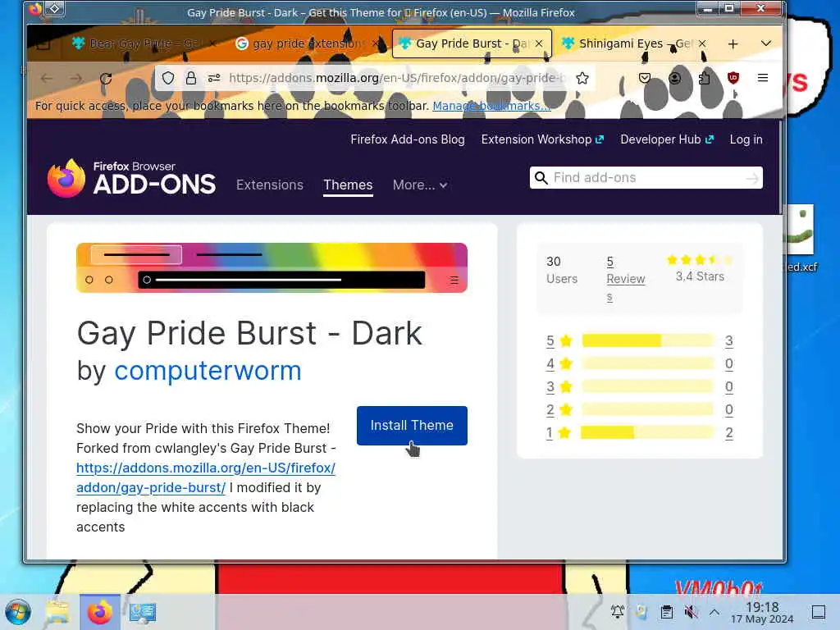Focus the Find add-ons search field
The width and height of the screenshot is (840, 630).
click(x=646, y=178)
